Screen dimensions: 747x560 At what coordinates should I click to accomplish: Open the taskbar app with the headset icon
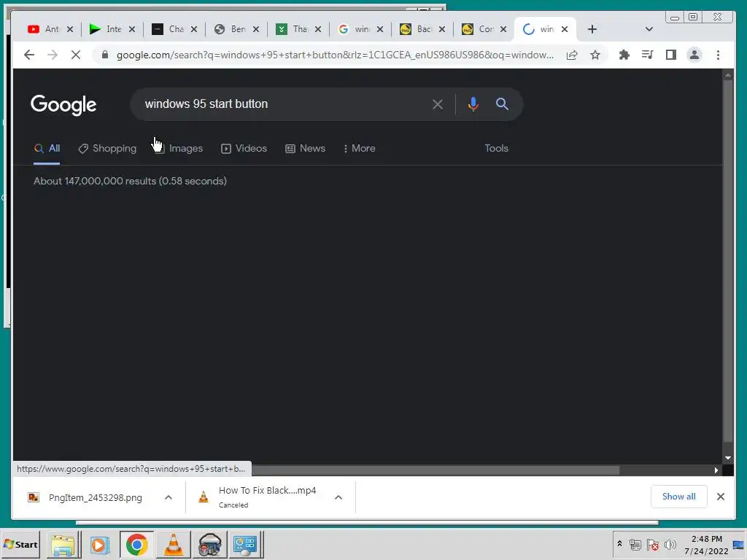pyautogui.click(x=209, y=545)
